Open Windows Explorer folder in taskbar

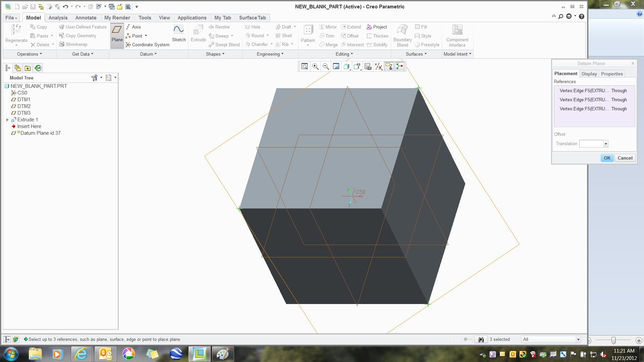tap(35, 354)
